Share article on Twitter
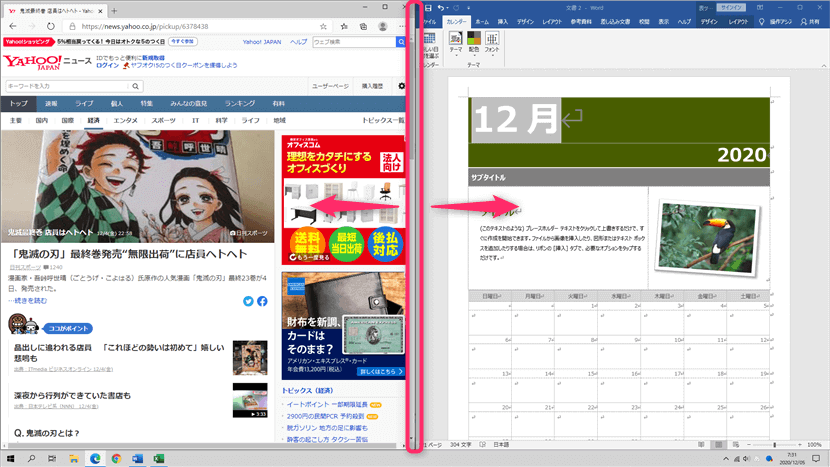The image size is (830, 467). pyautogui.click(x=248, y=301)
